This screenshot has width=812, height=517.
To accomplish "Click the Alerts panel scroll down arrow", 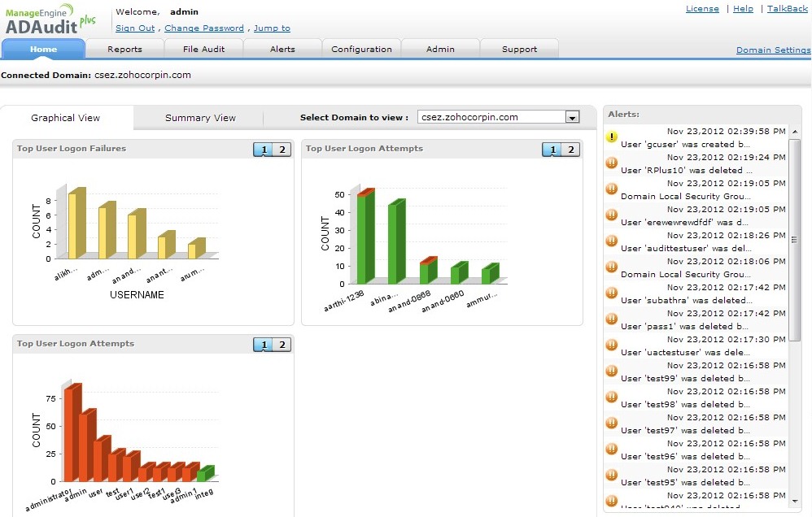I will click(x=795, y=501).
